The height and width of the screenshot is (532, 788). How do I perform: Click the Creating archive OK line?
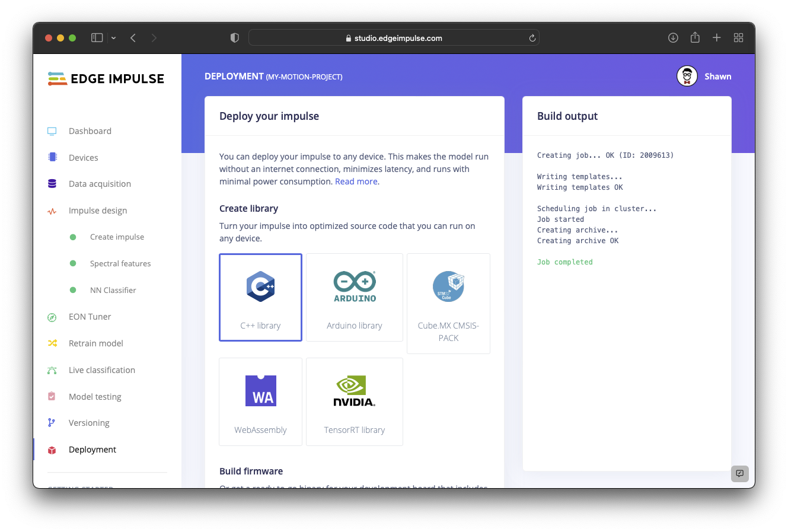click(578, 241)
